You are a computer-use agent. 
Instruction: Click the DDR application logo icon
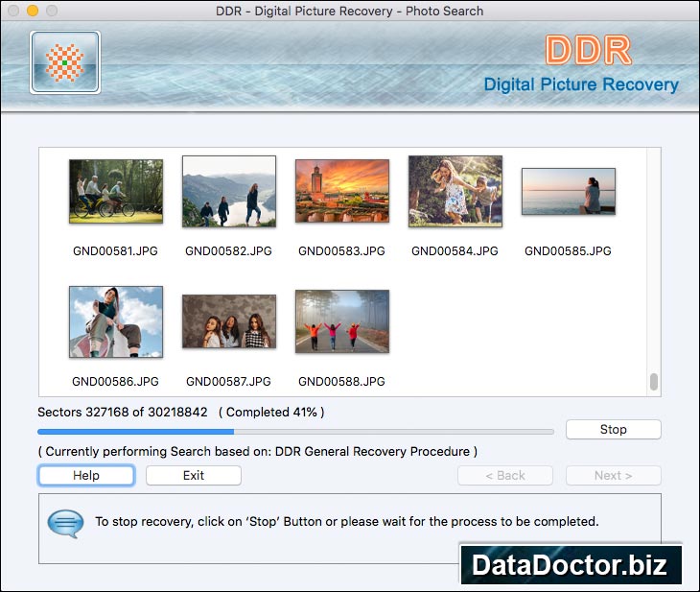(x=65, y=62)
